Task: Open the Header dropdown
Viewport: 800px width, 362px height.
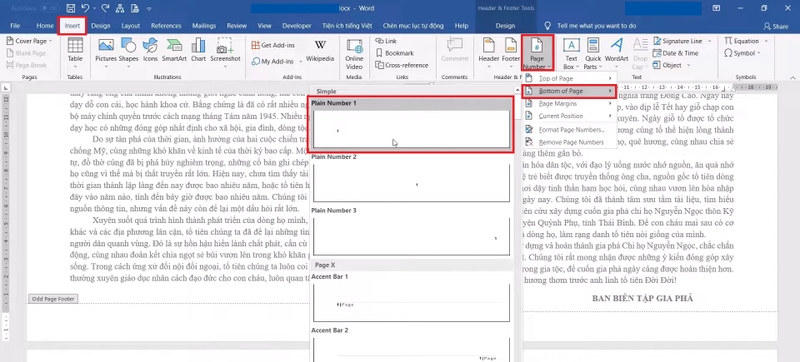Action: pyautogui.click(x=489, y=54)
